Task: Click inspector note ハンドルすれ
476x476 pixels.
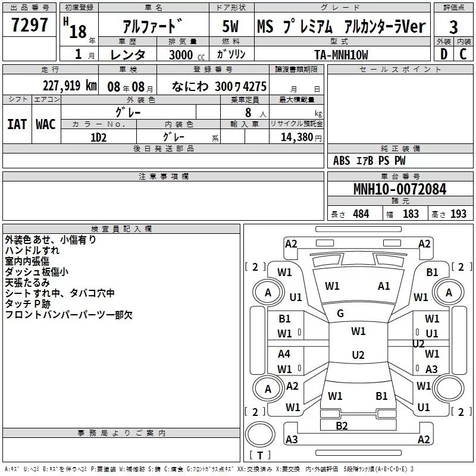Action: tap(32, 250)
